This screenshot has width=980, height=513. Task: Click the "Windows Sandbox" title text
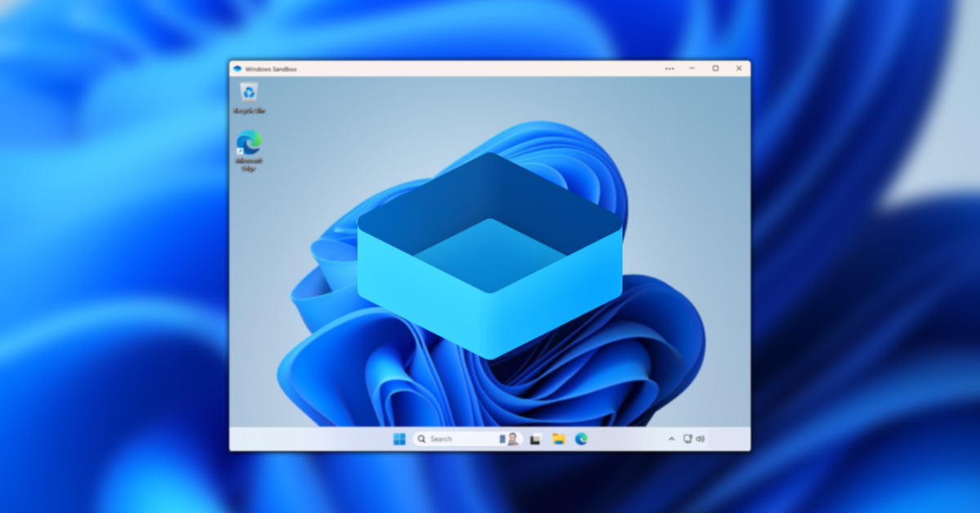pos(271,69)
